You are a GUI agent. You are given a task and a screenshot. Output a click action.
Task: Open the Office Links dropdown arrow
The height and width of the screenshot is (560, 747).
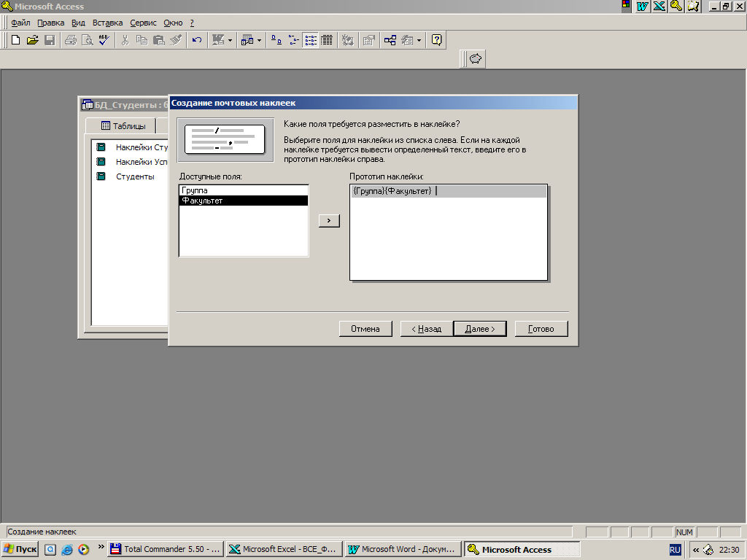point(230,40)
